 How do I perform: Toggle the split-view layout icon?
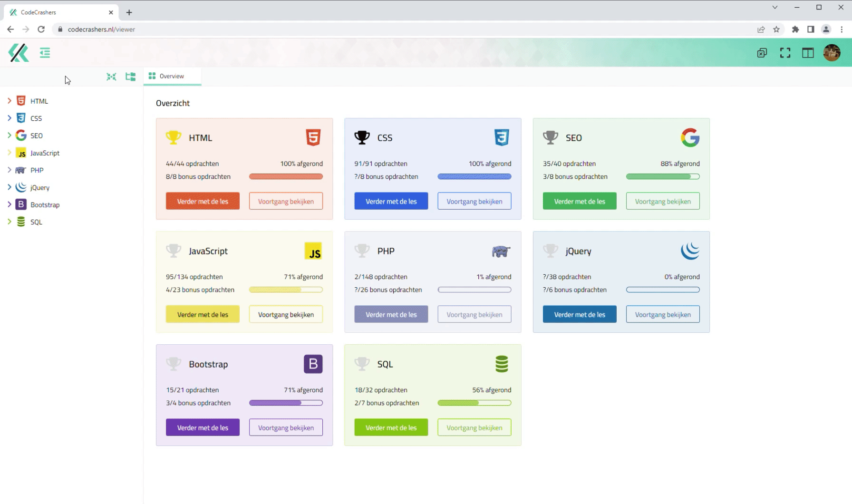(x=808, y=53)
